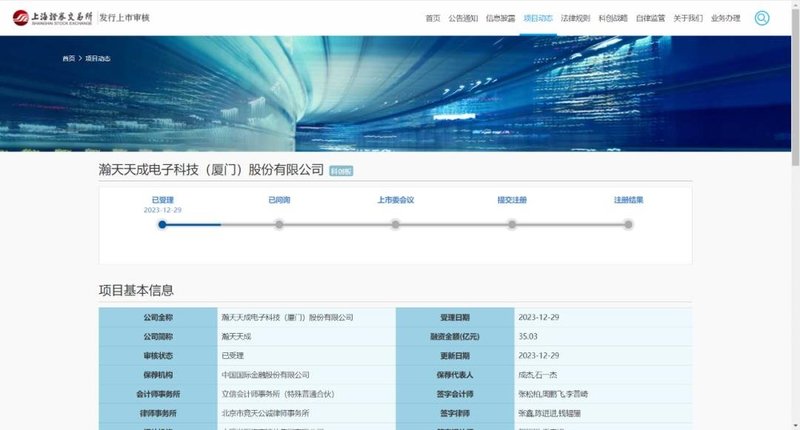Screen dimensions: 800x430
Task: Click the 上市委会议 stage label
Action: click(395, 200)
